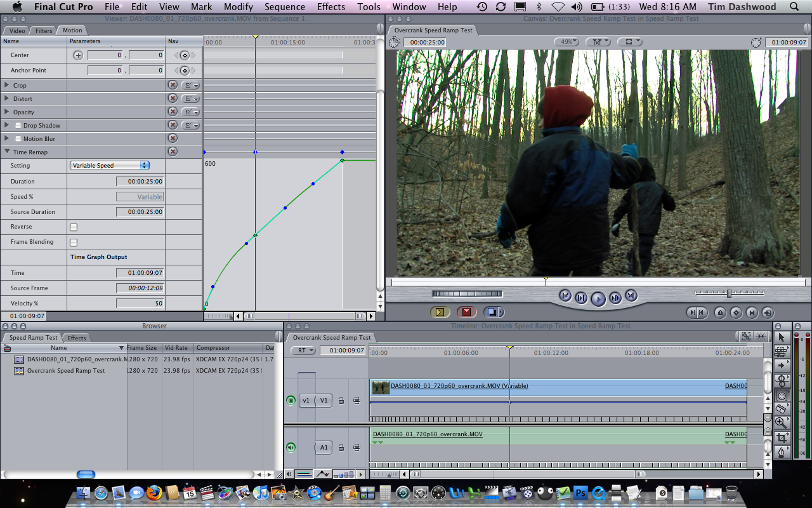Collapse the Time Remap section

(x=7, y=152)
